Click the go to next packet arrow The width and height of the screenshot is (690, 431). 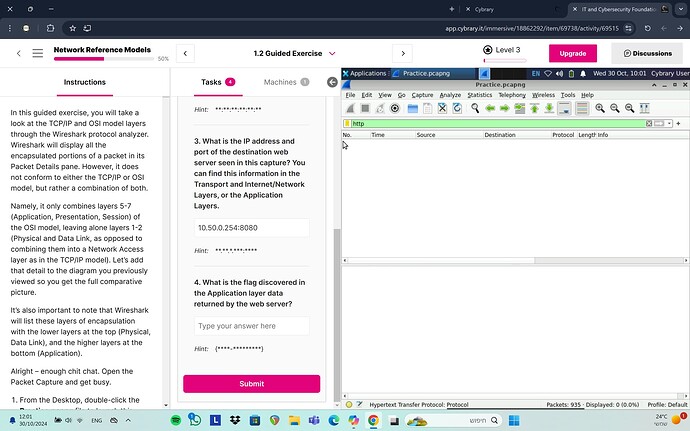(x=505, y=108)
